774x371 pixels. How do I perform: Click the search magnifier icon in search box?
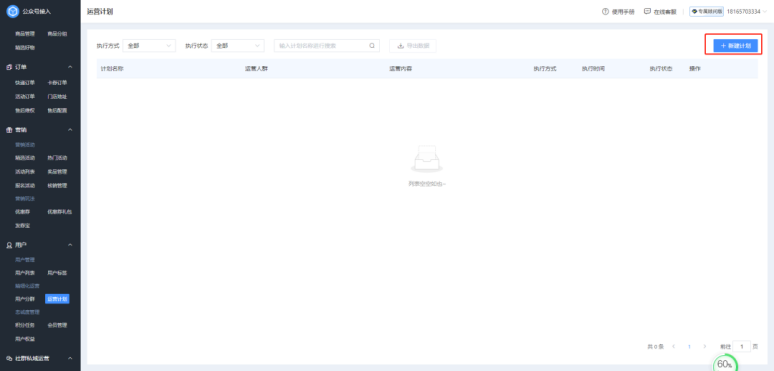pos(372,46)
